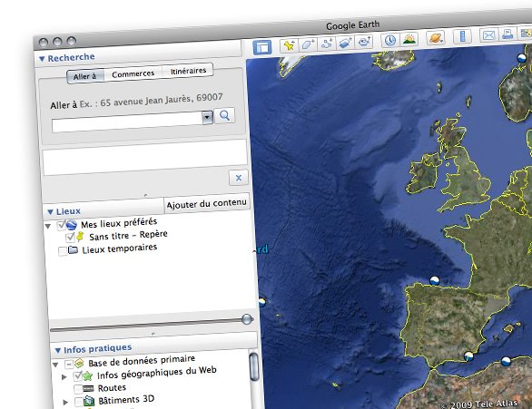Expand the Bâtiments 3D node

pos(65,403)
